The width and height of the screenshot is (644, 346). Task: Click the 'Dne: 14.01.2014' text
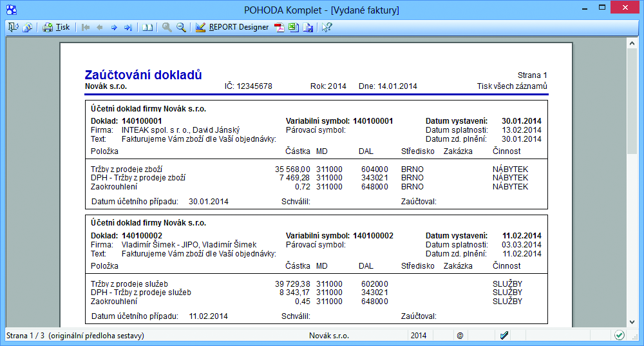point(388,86)
